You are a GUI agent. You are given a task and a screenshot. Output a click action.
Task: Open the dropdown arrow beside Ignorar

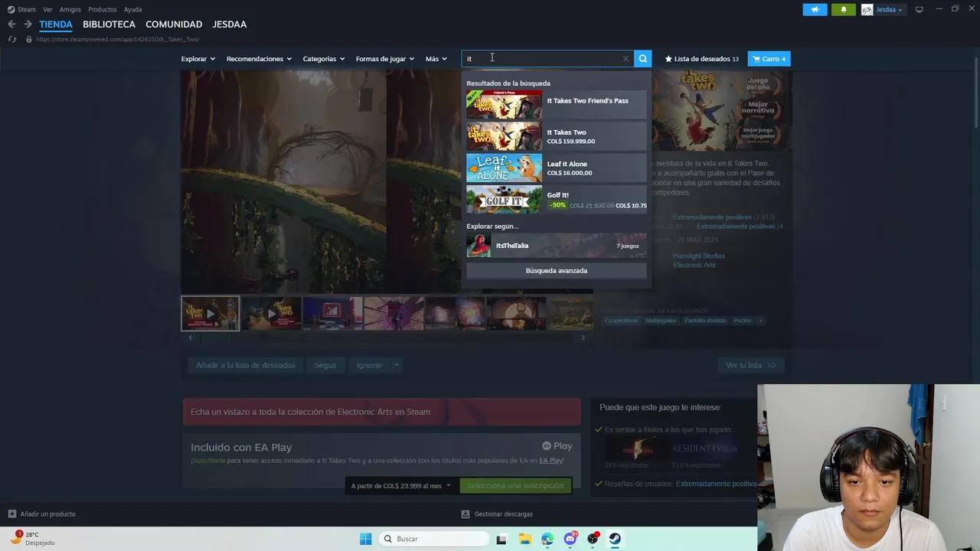[x=396, y=365]
